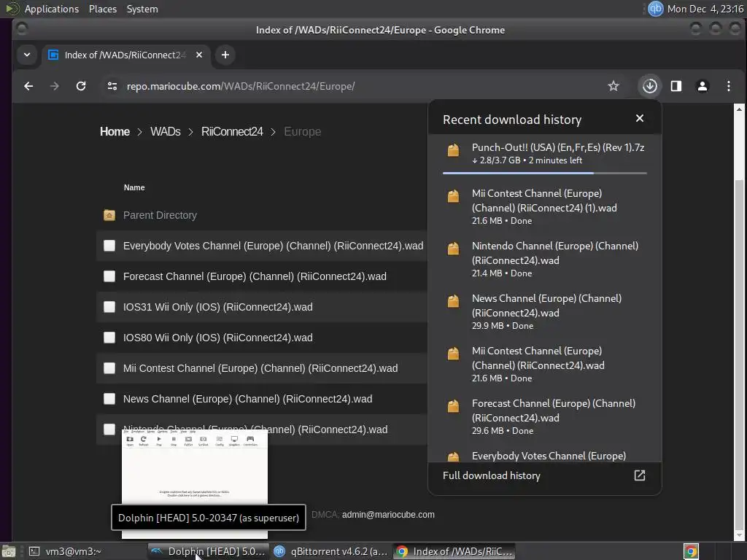Close the Recent download history popup
The width and height of the screenshot is (747, 560).
click(640, 118)
